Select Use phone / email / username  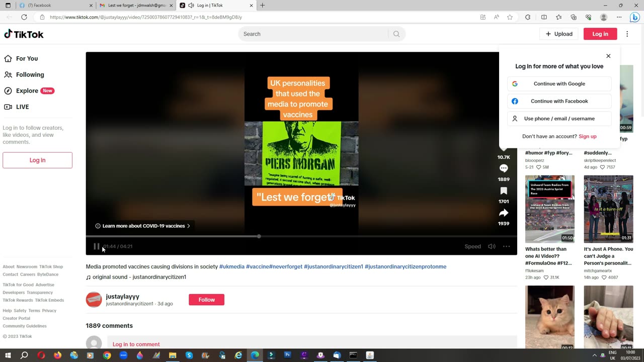(x=559, y=119)
